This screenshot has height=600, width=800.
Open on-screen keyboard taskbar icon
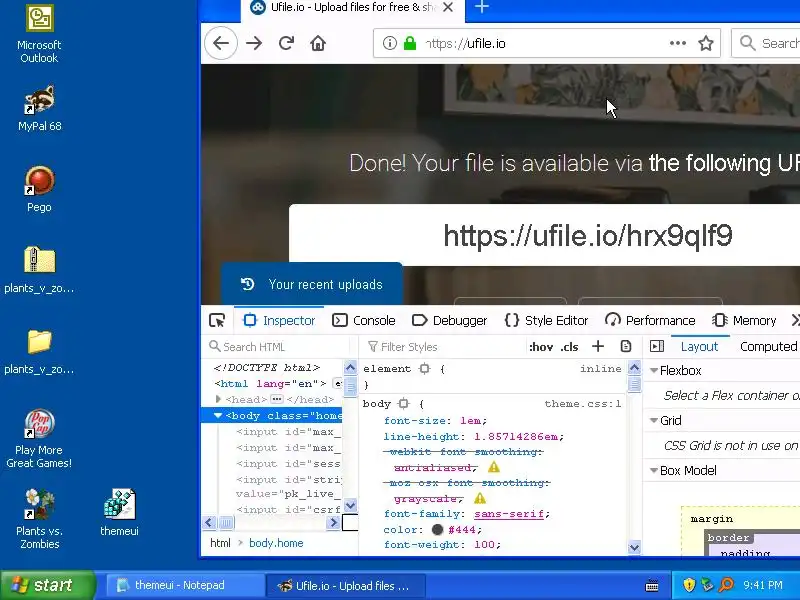pyautogui.click(x=652, y=585)
